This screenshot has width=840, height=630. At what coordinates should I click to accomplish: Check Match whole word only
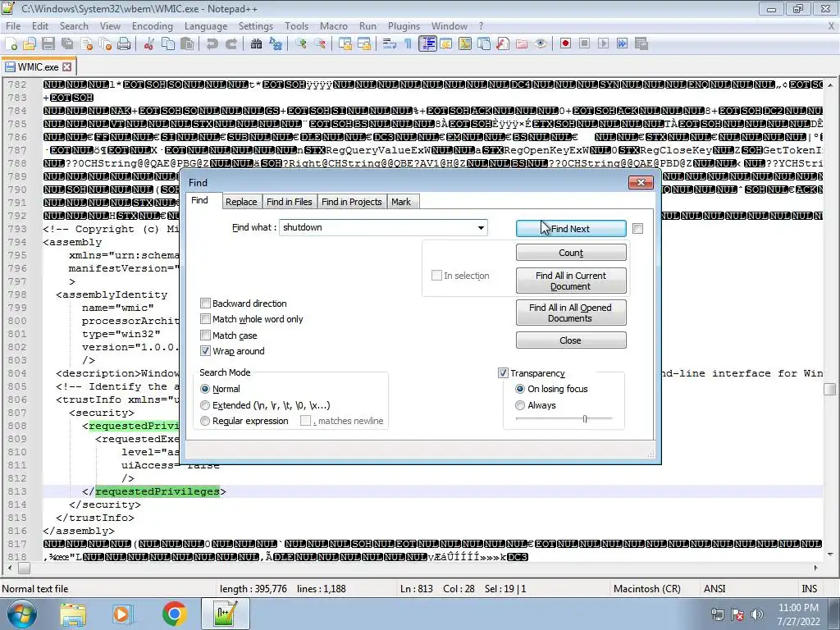[x=205, y=319]
